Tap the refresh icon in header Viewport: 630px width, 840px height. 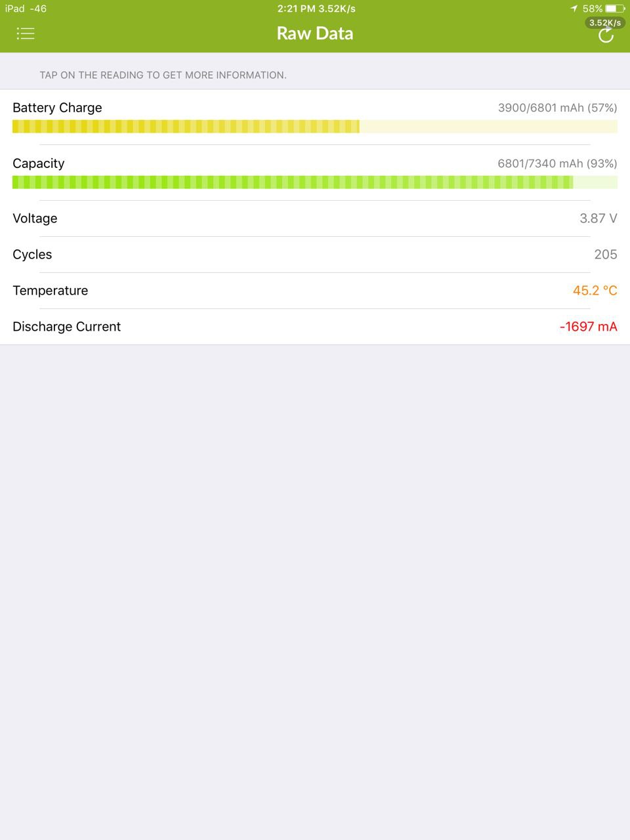606,35
